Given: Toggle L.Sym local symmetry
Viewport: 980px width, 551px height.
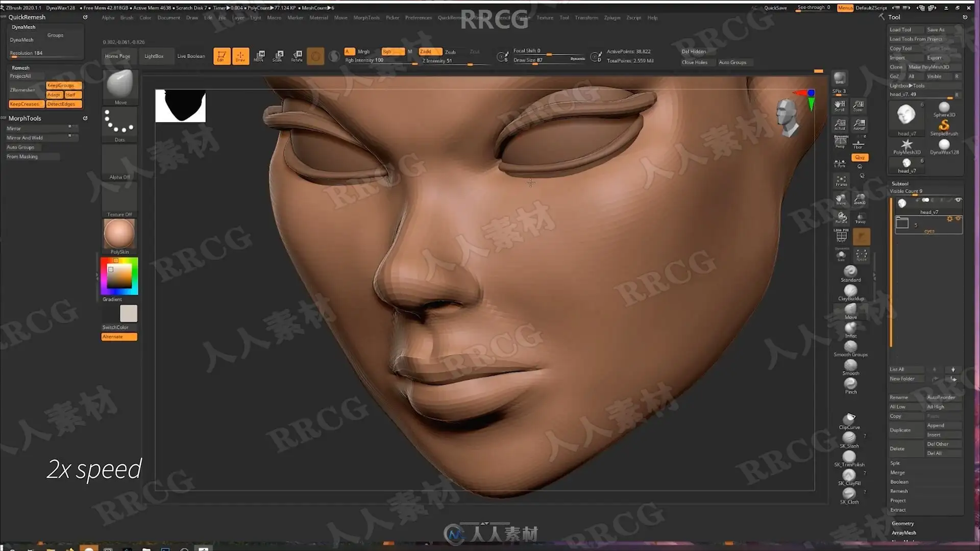Looking at the screenshot, I should coord(840,163).
